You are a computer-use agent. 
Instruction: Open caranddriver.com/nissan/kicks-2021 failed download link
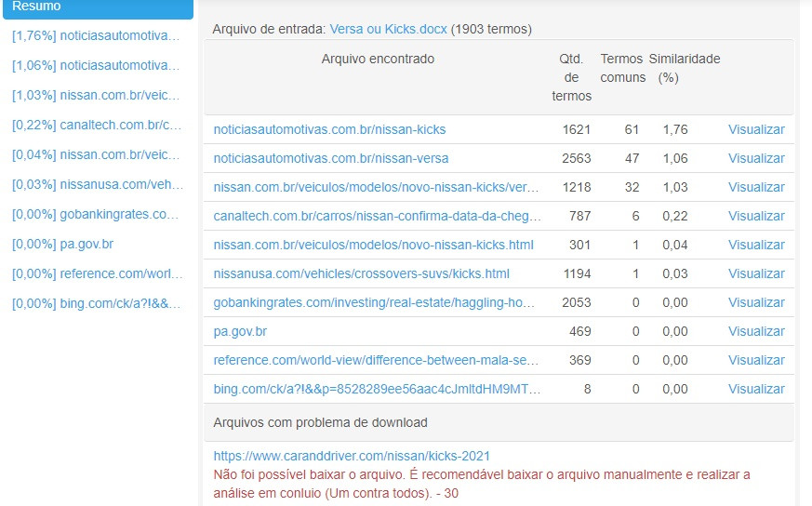(x=352, y=457)
